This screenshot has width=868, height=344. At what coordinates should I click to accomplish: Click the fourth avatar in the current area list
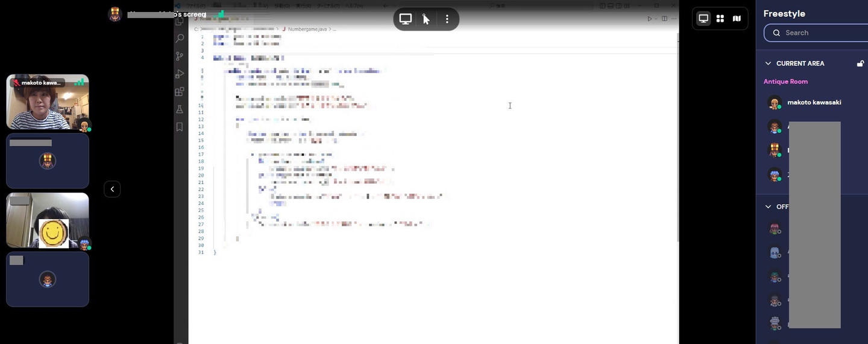click(775, 175)
